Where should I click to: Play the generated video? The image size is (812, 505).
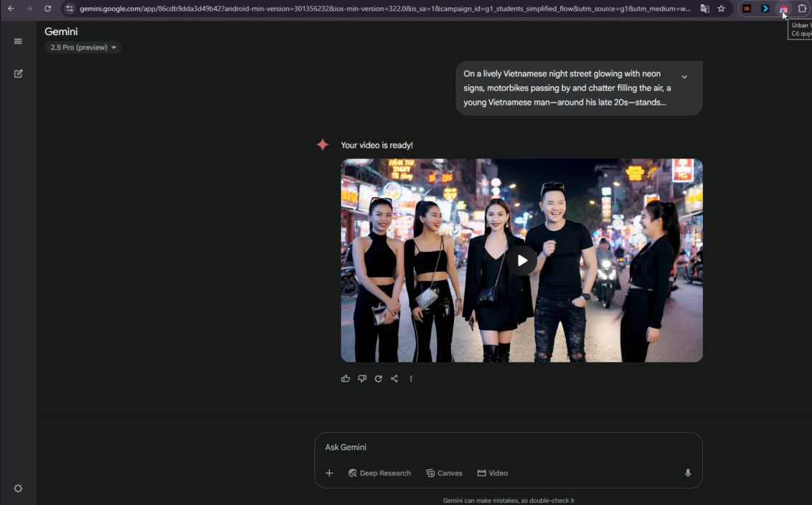coord(522,260)
